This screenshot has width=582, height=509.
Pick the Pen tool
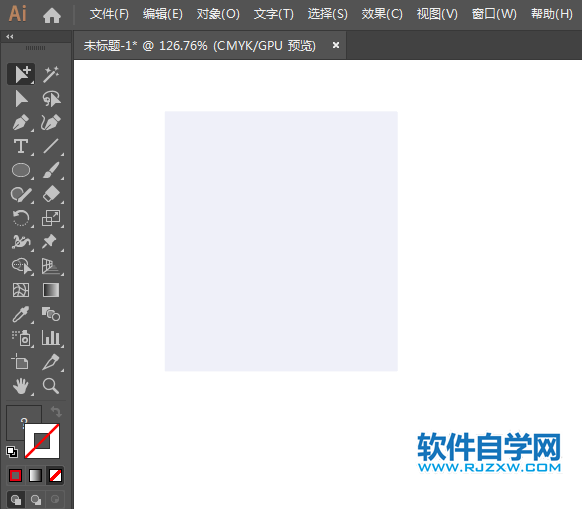(21, 123)
